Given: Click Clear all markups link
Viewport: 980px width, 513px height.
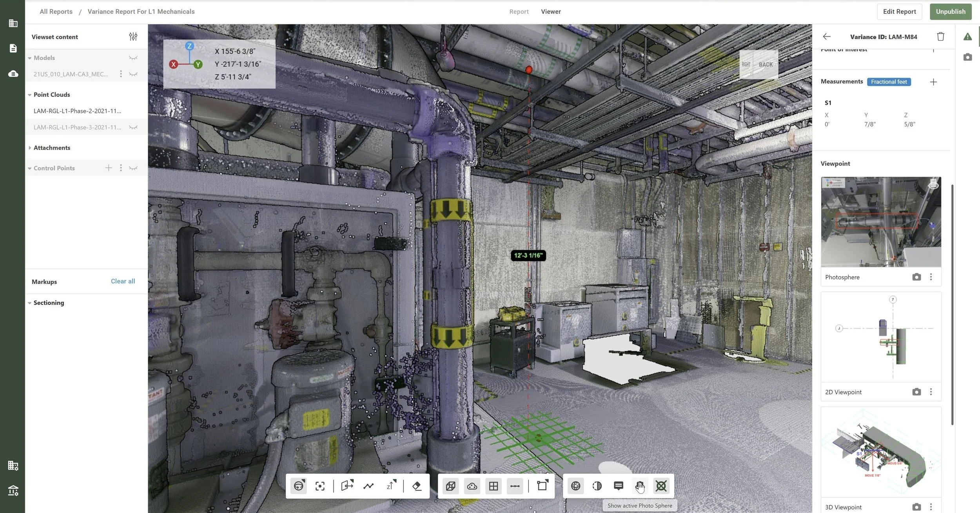Looking at the screenshot, I should (x=123, y=281).
